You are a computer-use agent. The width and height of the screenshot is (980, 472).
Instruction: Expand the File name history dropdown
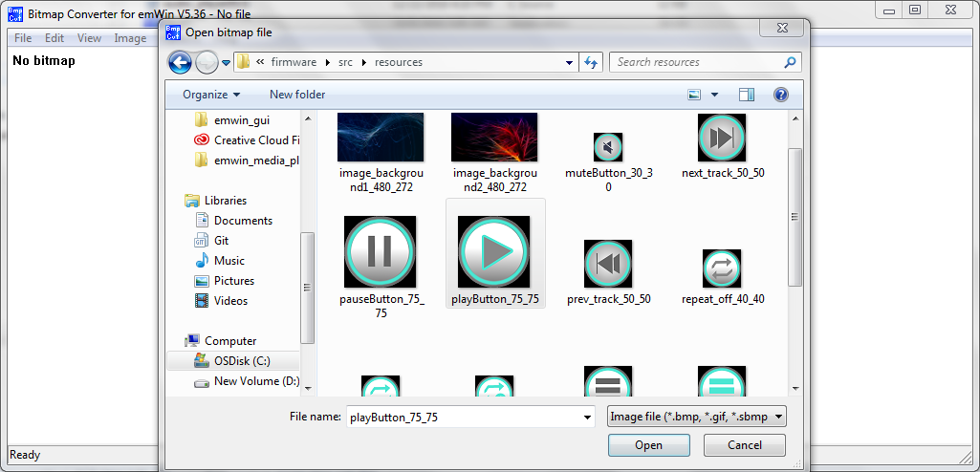click(587, 417)
